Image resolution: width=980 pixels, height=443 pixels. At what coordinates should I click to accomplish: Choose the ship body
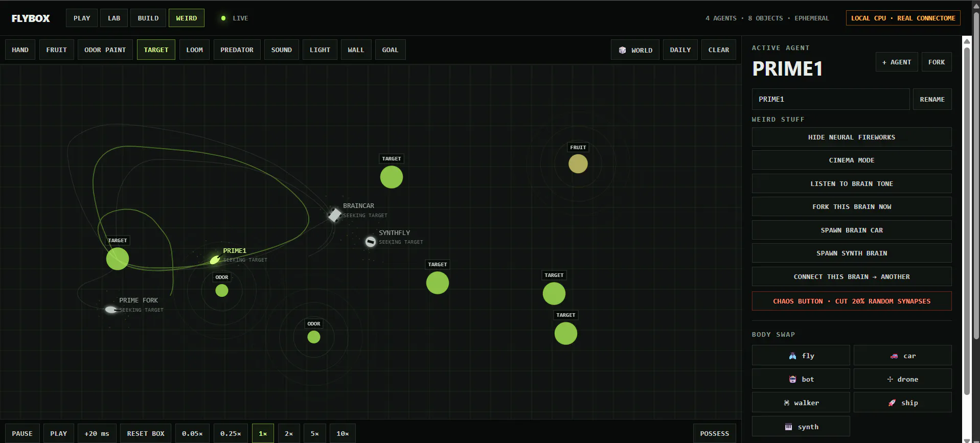tap(902, 403)
